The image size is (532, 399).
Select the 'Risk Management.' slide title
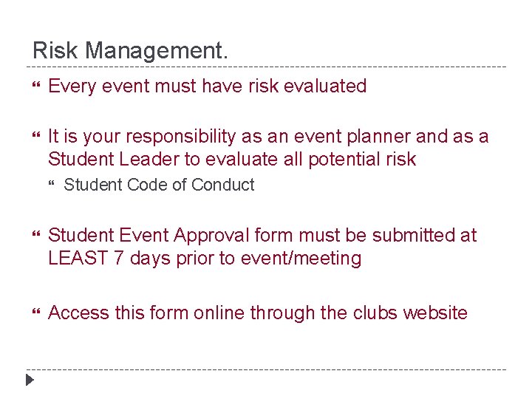pos(132,50)
